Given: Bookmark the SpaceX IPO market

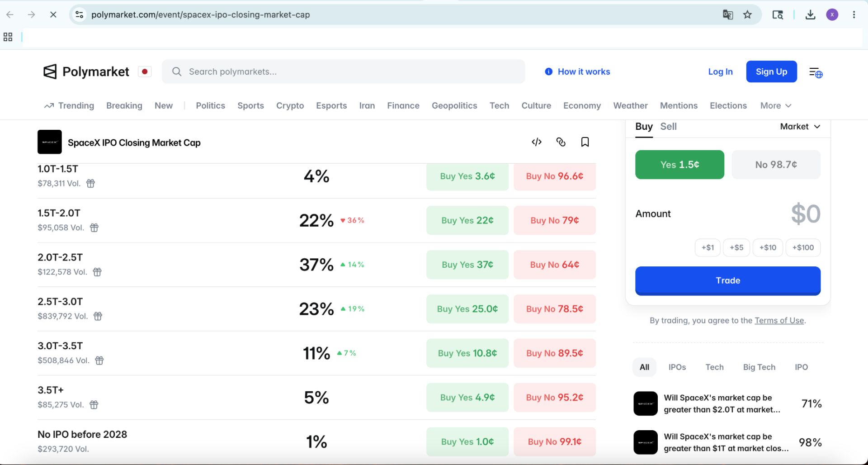Looking at the screenshot, I should point(585,142).
